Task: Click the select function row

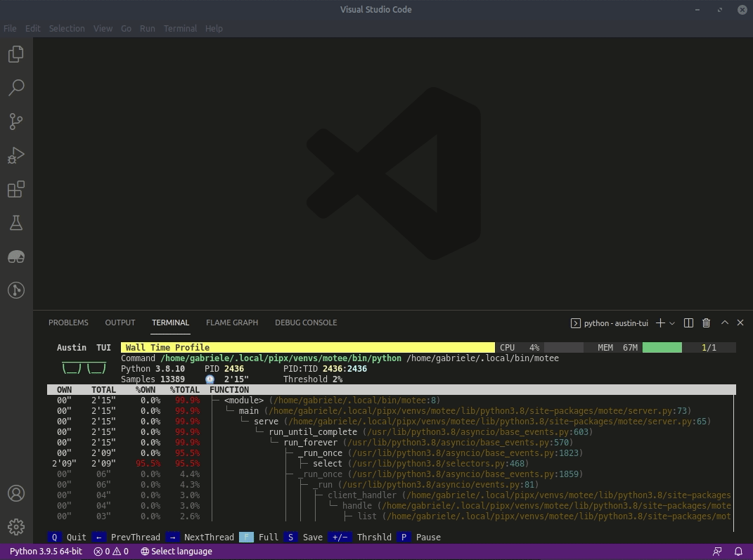Action: click(x=391, y=464)
